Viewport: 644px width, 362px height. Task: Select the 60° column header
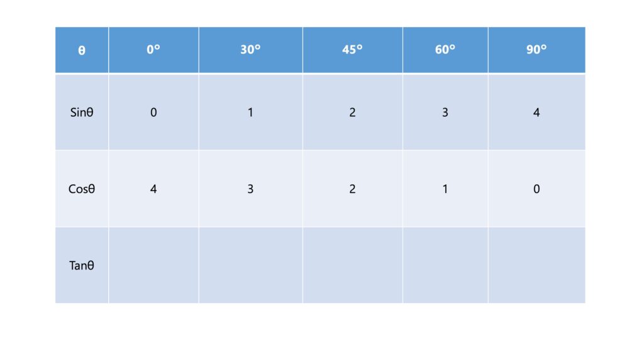click(445, 50)
